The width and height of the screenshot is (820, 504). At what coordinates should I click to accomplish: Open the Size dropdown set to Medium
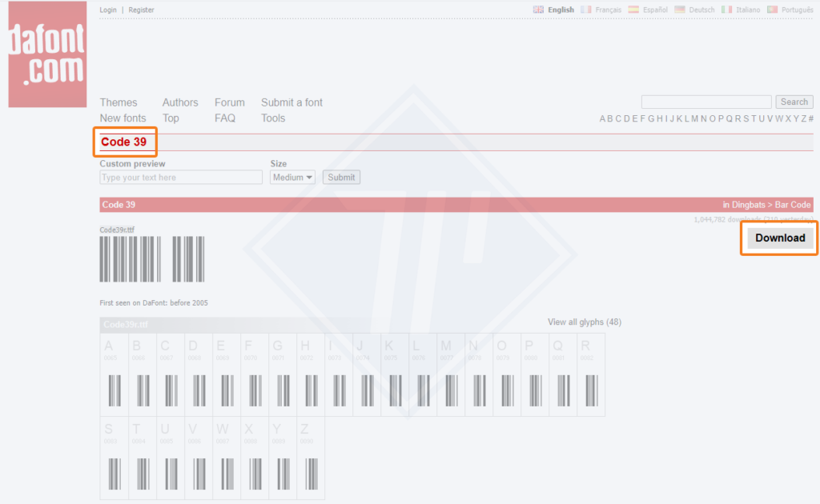pos(292,178)
